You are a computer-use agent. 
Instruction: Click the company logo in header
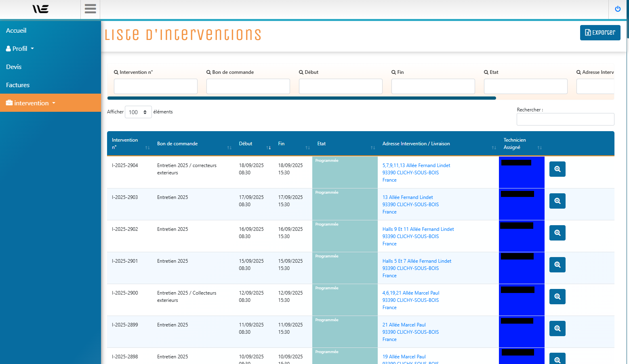pyautogui.click(x=40, y=9)
